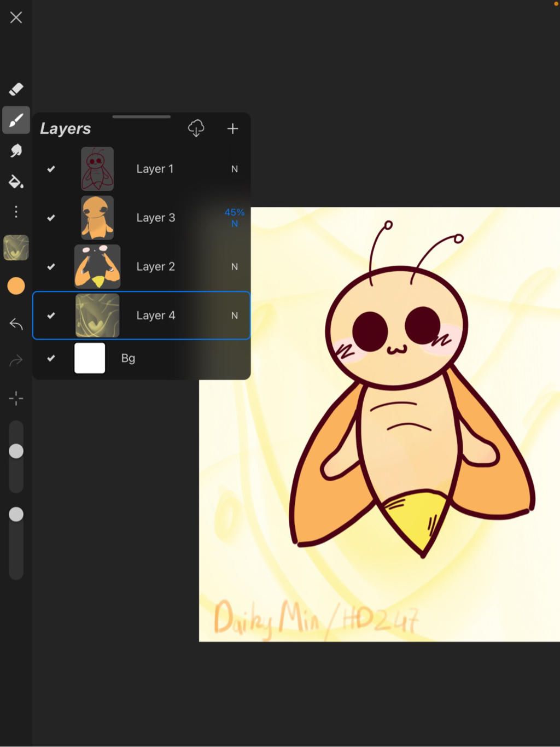Select the Layer 2 thumbnail
Screen dimensions: 560x747
pos(97,266)
